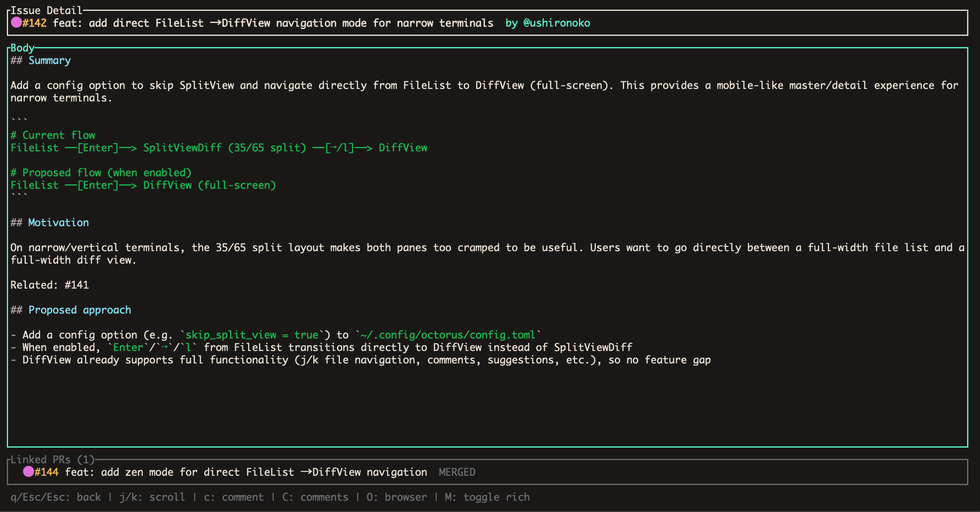
Task: Click the 'C: comments' shortcut hint
Action: click(x=315, y=497)
